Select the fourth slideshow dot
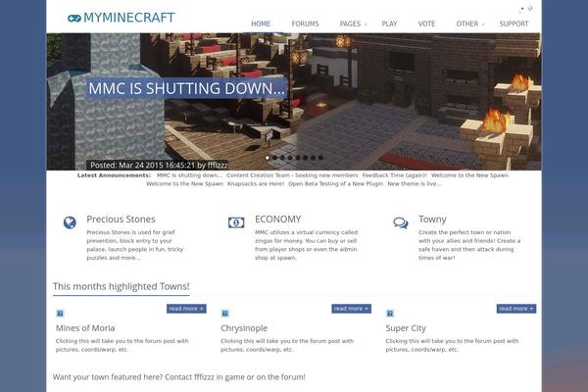This screenshot has height=392, width=588. (x=290, y=158)
